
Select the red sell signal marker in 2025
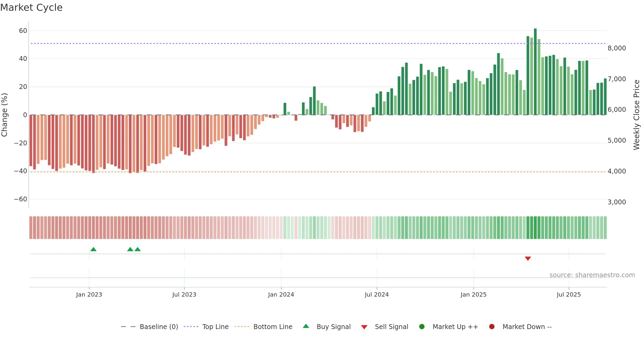pos(528,258)
